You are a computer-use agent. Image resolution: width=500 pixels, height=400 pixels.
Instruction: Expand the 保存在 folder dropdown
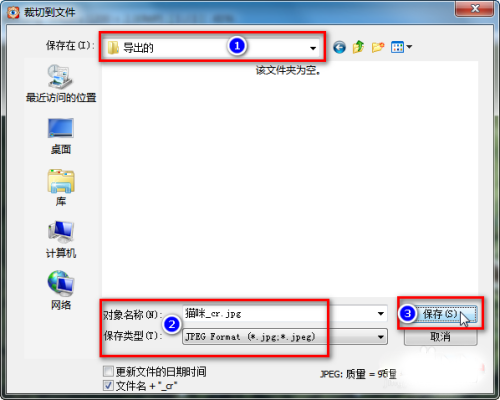pyautogui.click(x=313, y=48)
